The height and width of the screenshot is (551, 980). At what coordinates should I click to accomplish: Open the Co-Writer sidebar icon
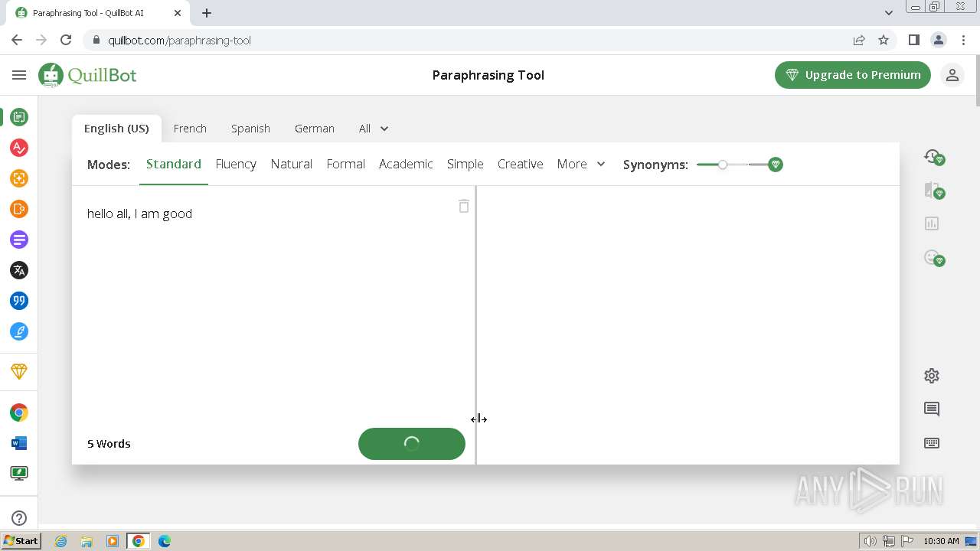tap(19, 209)
